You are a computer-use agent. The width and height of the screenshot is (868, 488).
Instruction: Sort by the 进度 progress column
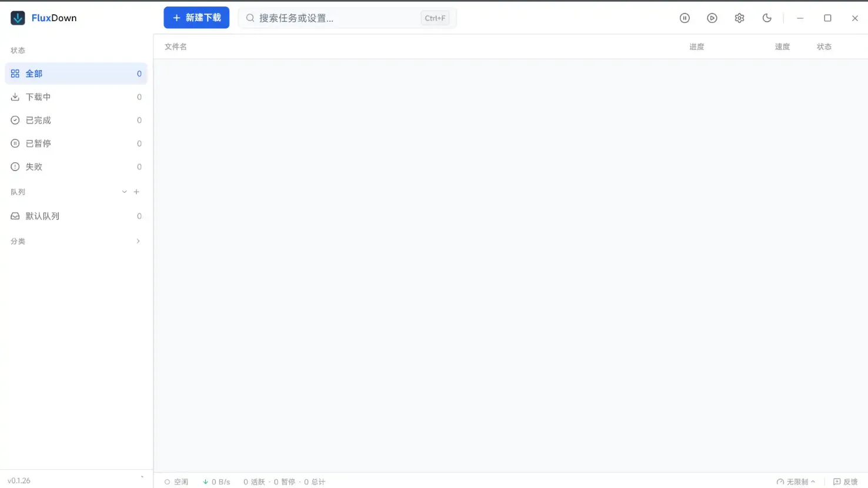[696, 46]
